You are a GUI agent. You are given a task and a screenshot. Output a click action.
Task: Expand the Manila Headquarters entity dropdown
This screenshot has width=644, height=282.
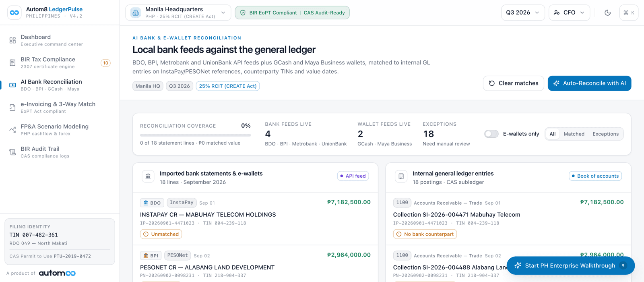pyautogui.click(x=178, y=12)
